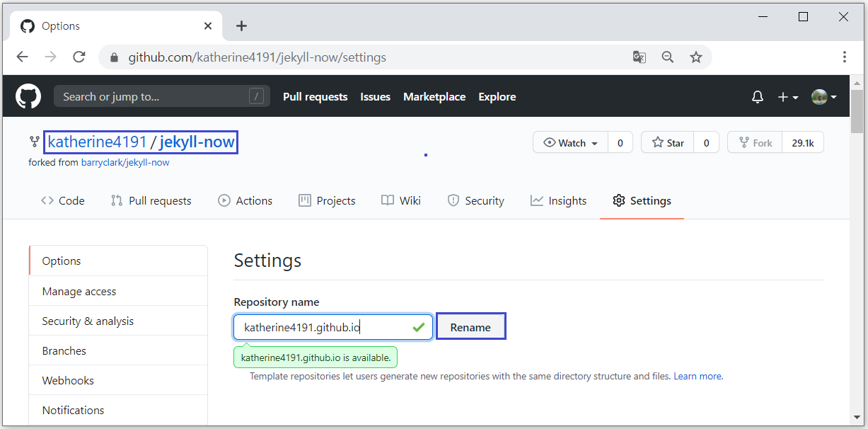Open Manage access in sidebar
Viewport: 868px width, 429px height.
coord(118,291)
